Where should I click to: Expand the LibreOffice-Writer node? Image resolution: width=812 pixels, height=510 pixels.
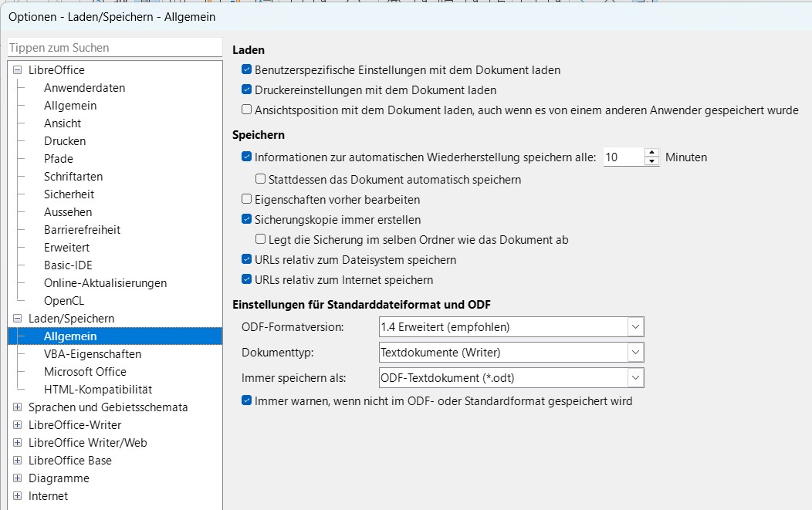point(17,425)
